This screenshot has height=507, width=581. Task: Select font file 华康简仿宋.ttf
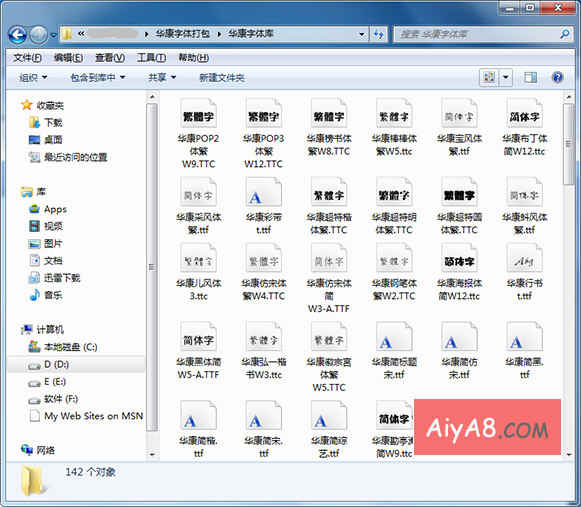coord(459,351)
